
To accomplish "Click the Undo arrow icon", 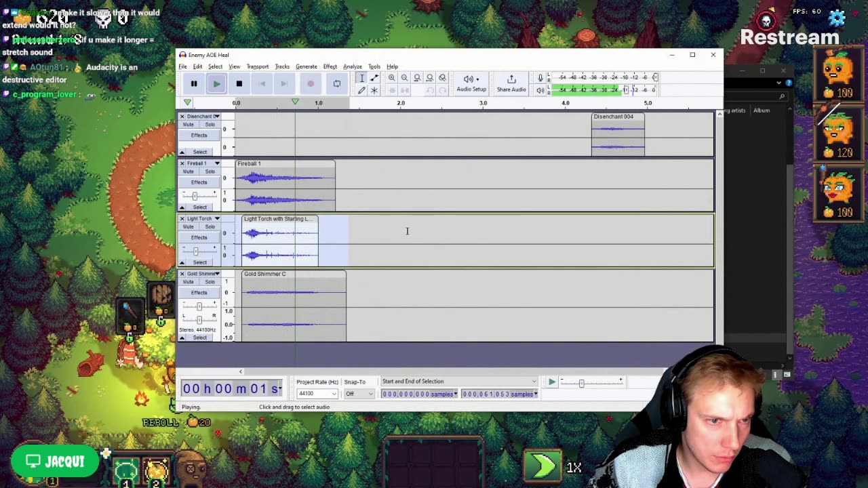I will coord(429,90).
